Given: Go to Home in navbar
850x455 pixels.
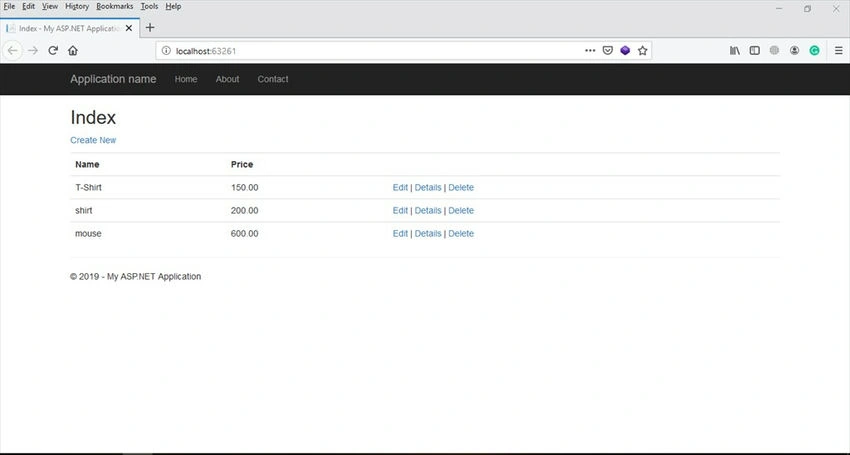Looking at the screenshot, I should (x=186, y=79).
